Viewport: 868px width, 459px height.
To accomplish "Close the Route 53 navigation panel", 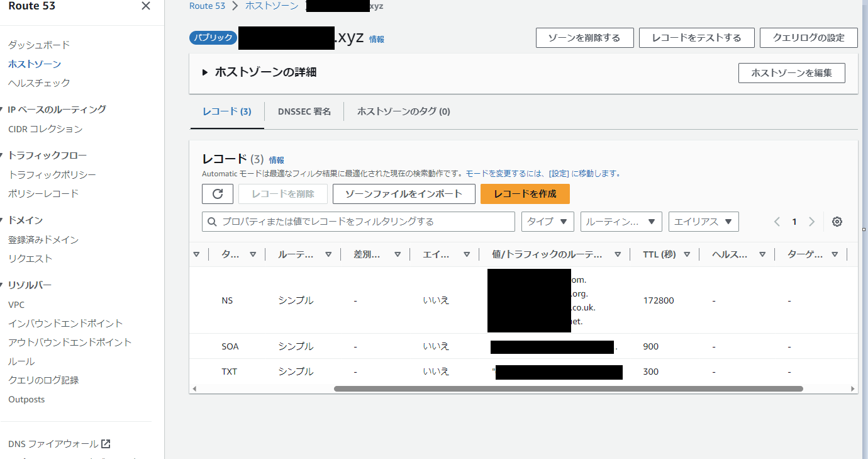I will point(146,6).
